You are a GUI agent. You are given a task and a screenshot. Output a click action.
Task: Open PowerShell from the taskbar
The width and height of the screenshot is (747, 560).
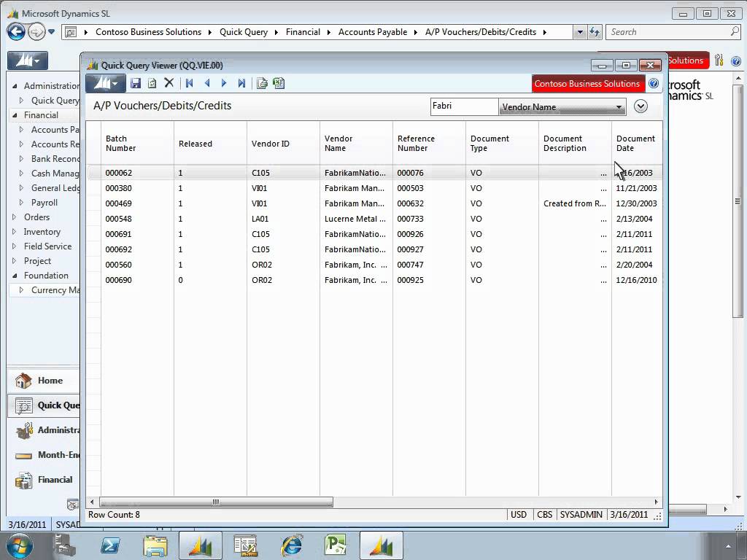(x=110, y=545)
